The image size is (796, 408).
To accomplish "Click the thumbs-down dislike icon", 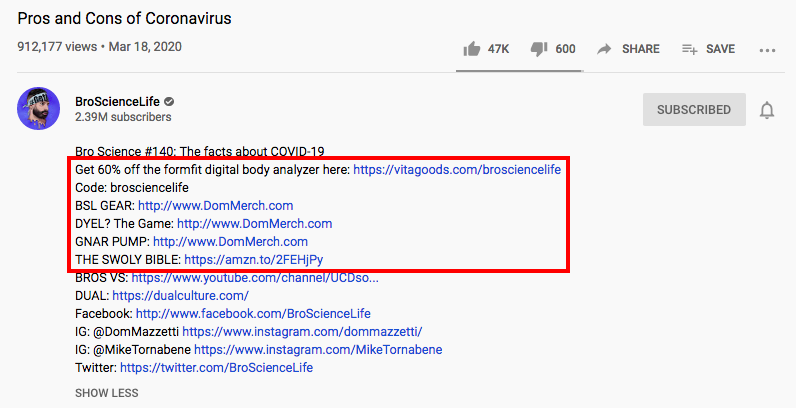I will click(x=539, y=49).
